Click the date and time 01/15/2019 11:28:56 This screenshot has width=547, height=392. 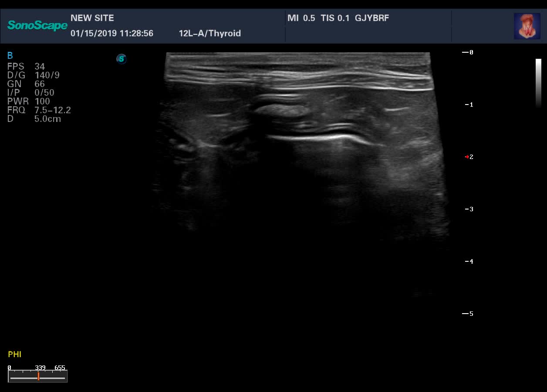point(112,34)
